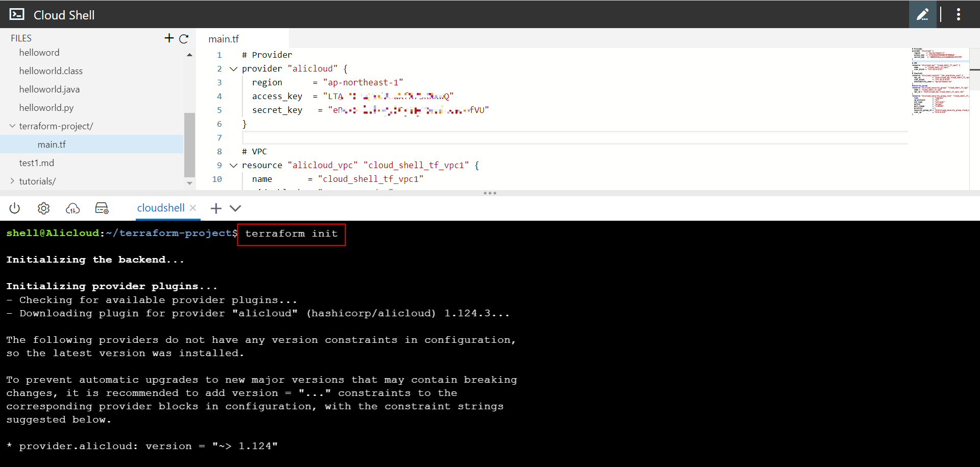Click the cloud upload/download icon
Image resolution: width=980 pixels, height=467 pixels.
pyautogui.click(x=72, y=208)
